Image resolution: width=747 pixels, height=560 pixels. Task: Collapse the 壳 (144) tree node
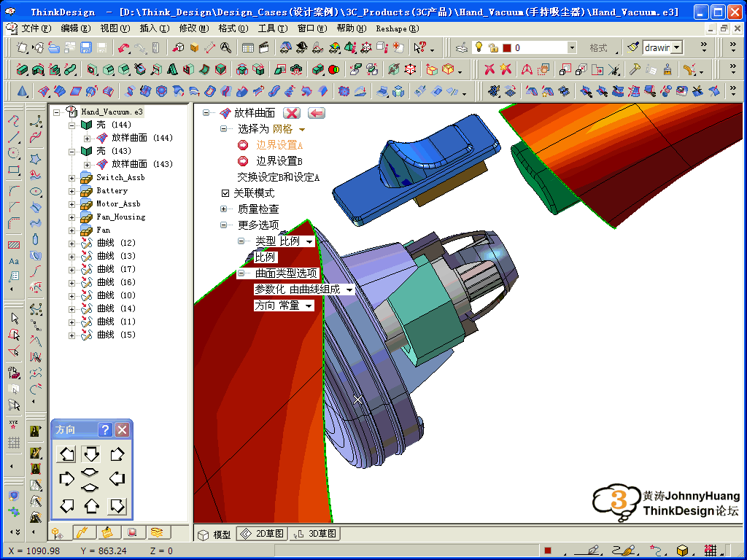coord(71,125)
